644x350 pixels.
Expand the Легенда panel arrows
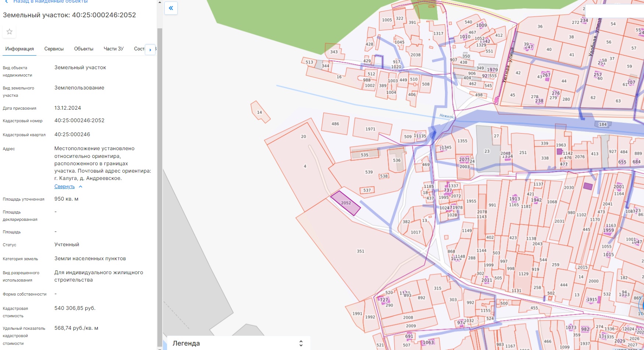tap(301, 343)
